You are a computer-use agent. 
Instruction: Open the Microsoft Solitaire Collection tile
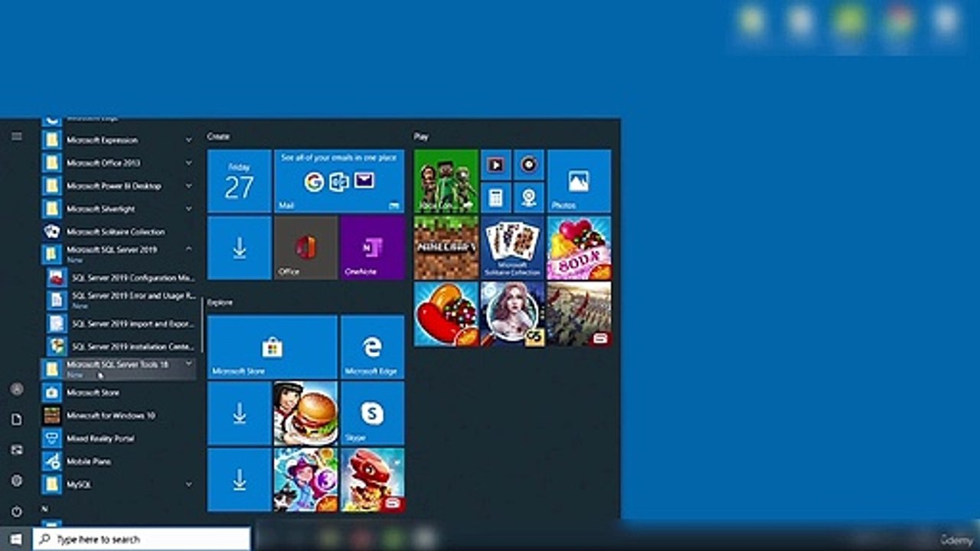coord(512,247)
